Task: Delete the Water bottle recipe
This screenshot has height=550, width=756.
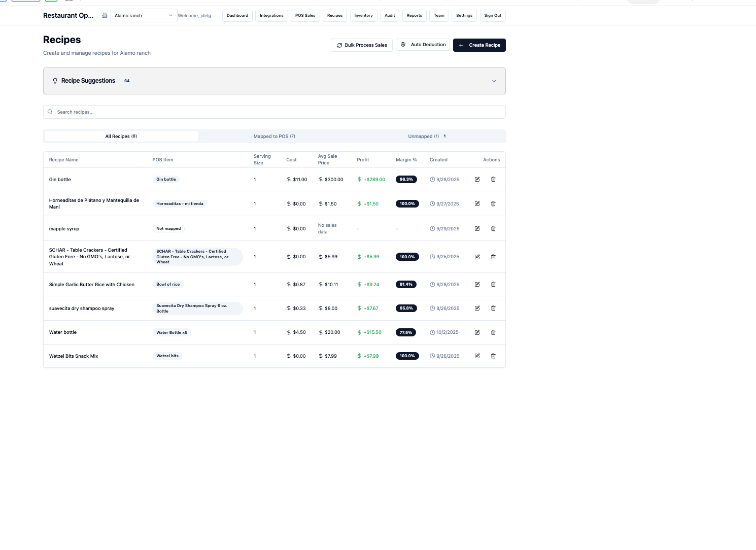Action: click(x=493, y=332)
